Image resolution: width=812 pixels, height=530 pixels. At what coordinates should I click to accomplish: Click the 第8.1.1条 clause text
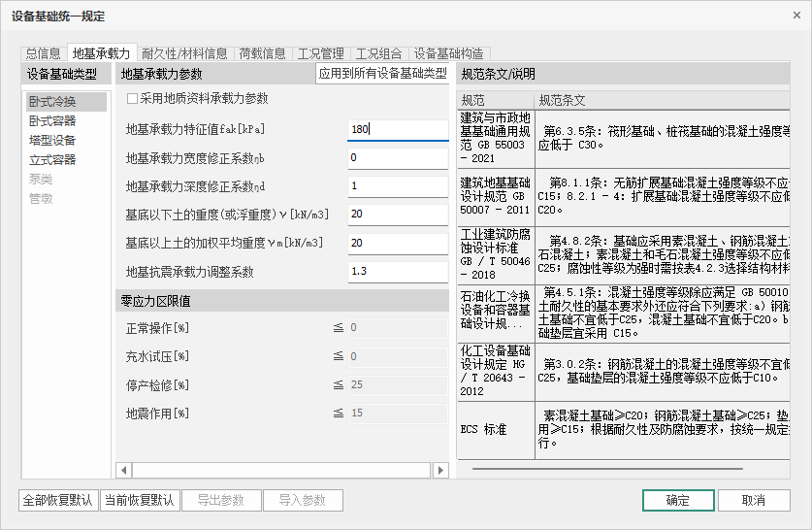(x=663, y=196)
